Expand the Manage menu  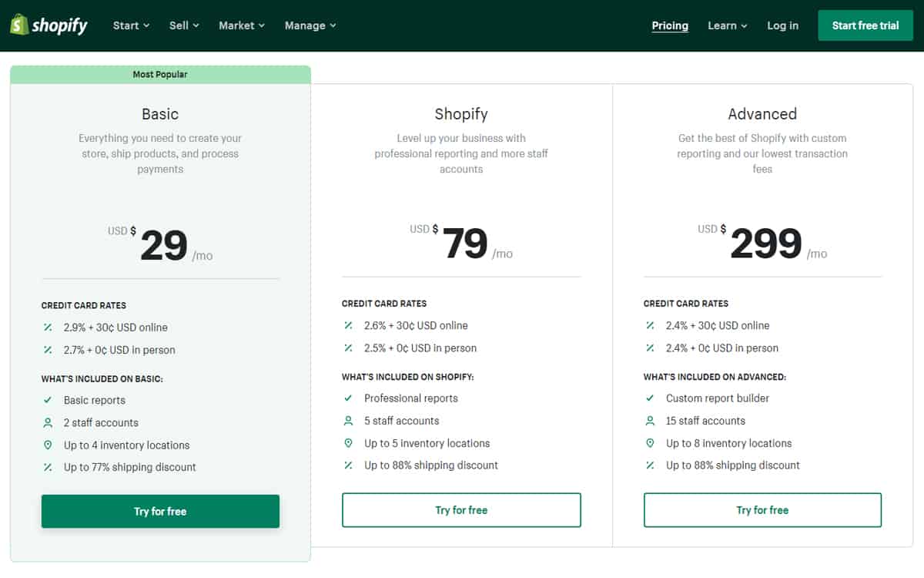(x=310, y=25)
